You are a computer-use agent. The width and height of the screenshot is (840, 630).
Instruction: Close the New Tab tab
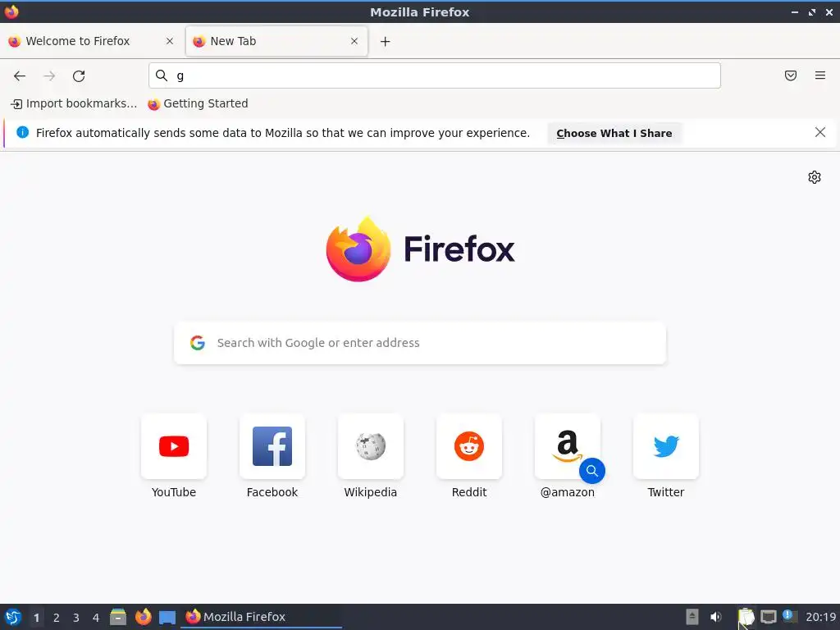point(354,41)
